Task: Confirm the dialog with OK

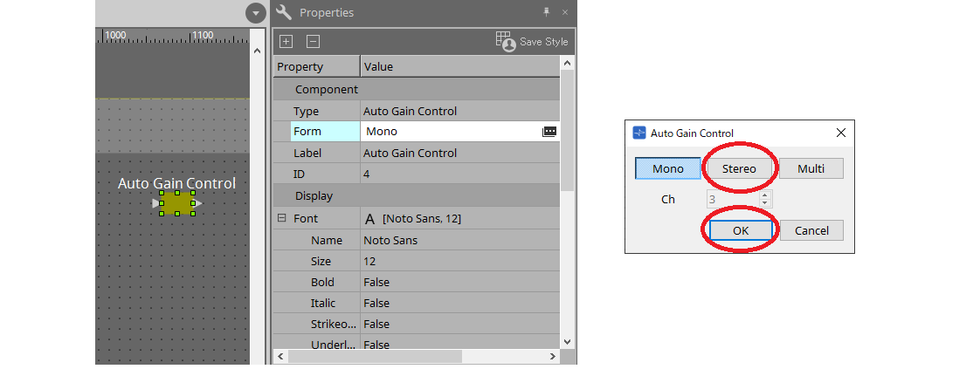Action: [741, 230]
